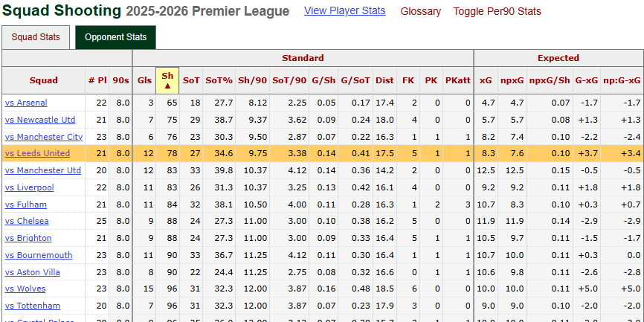Sort by the Dist column header
644x322 pixels.
(x=384, y=80)
